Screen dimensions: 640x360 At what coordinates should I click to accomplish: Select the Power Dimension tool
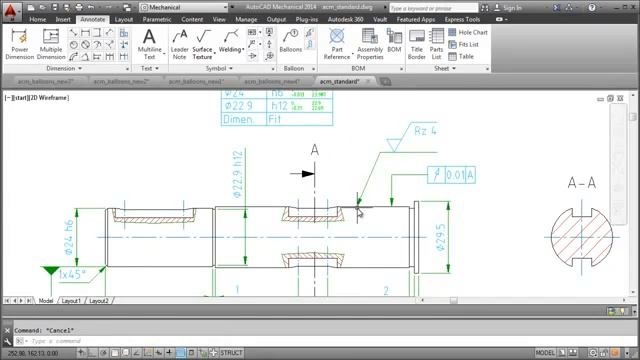coord(19,44)
